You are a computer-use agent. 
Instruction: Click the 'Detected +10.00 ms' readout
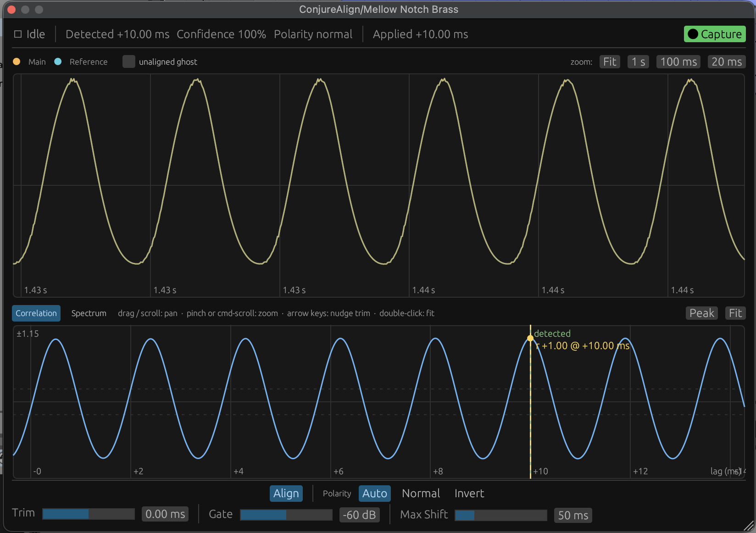point(117,34)
